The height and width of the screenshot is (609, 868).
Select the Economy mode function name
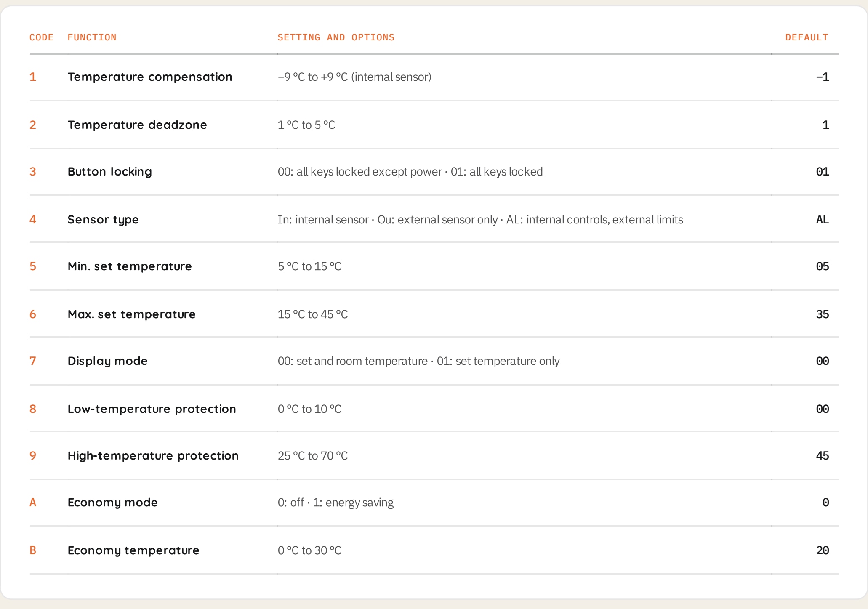[112, 503]
